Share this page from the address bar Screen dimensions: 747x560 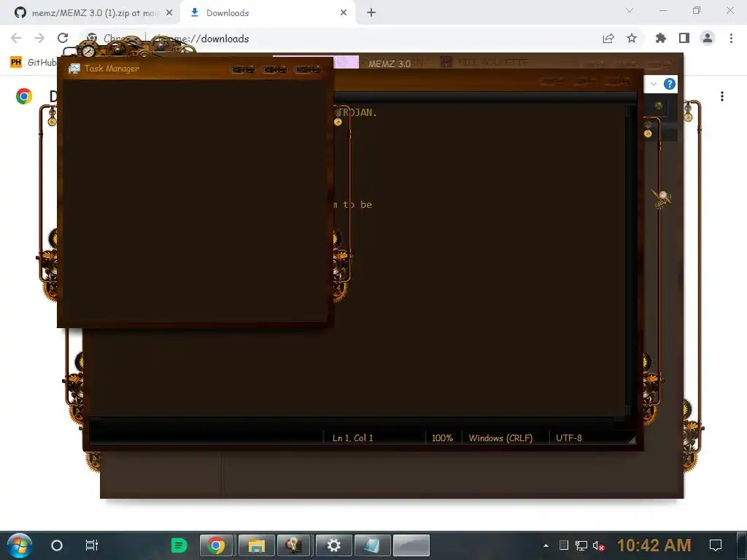coord(608,39)
